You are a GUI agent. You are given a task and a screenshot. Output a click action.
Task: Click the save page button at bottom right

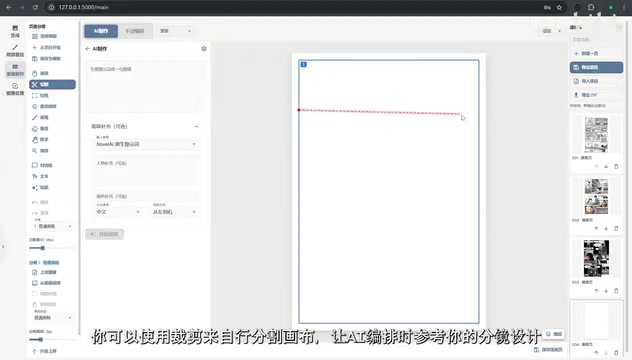[549, 350]
